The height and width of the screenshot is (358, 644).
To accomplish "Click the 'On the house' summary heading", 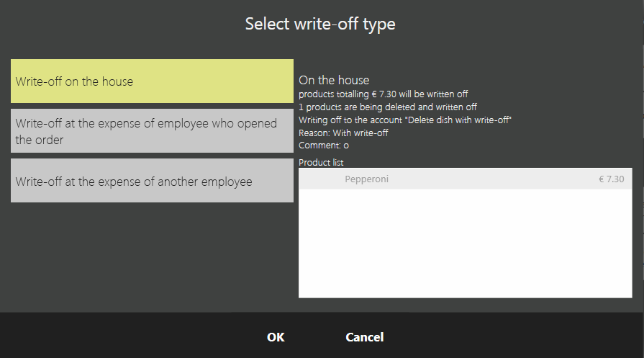I will click(x=334, y=80).
